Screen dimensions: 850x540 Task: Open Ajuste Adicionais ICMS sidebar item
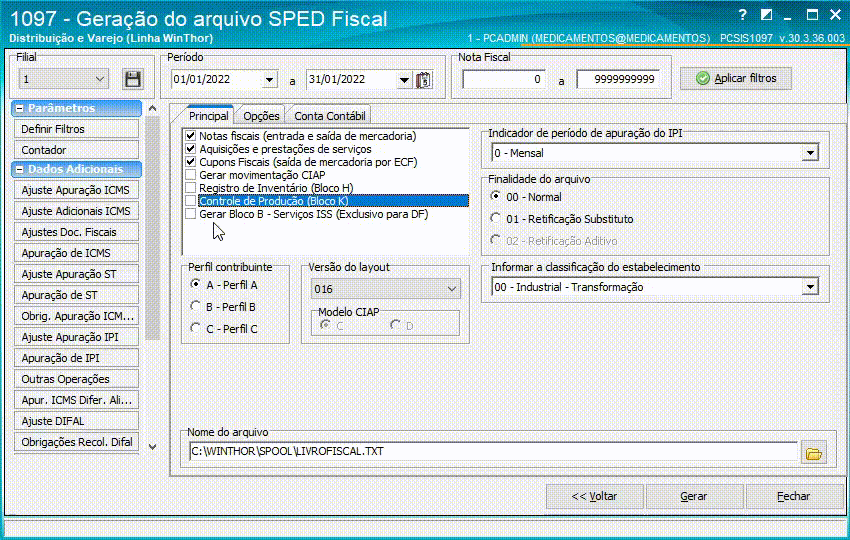76,211
